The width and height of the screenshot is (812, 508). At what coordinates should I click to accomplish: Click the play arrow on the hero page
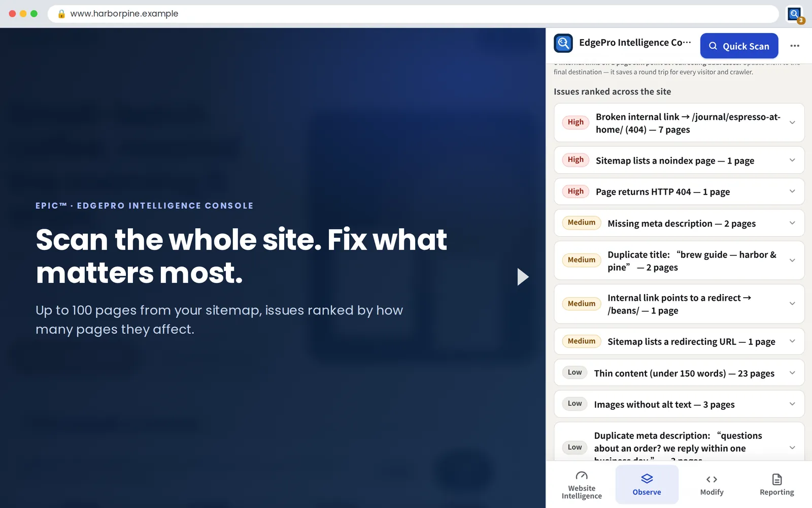click(x=523, y=277)
